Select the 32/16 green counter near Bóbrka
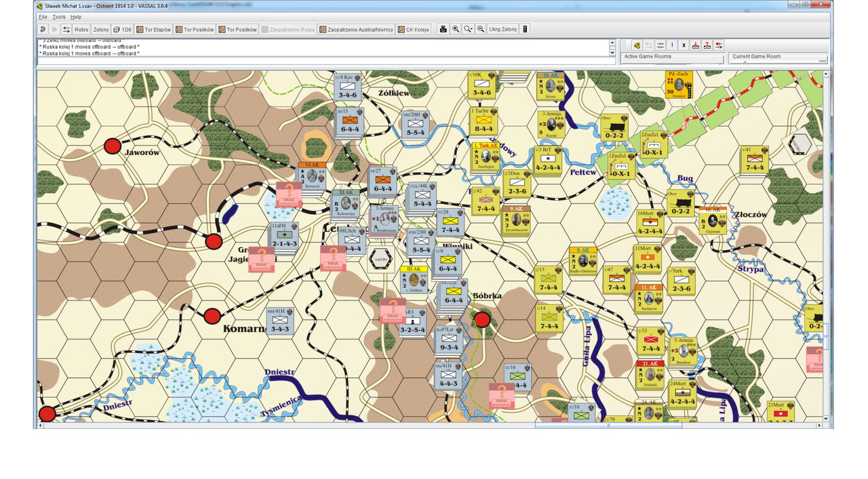The image size is (868, 479). [x=517, y=377]
